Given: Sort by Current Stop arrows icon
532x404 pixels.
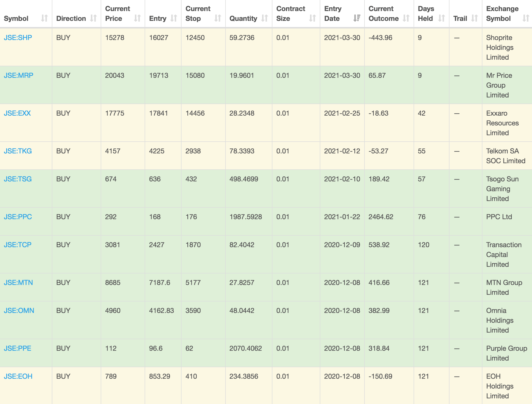Looking at the screenshot, I should click(x=218, y=18).
